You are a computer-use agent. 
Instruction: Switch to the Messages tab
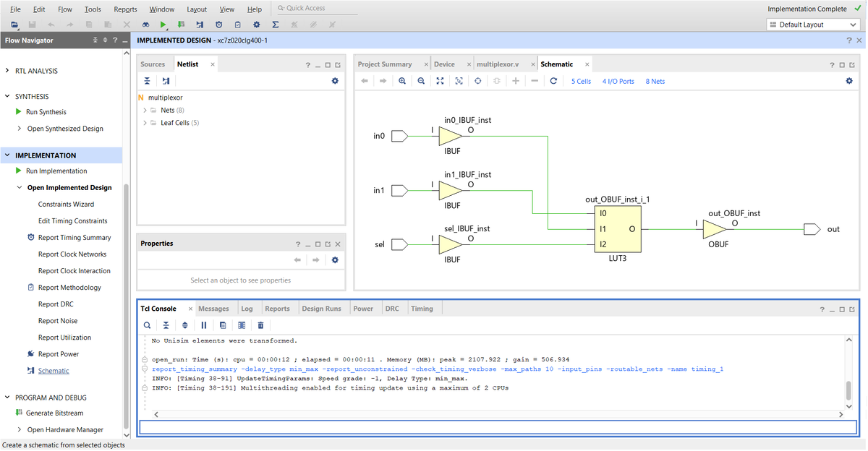[x=213, y=309]
